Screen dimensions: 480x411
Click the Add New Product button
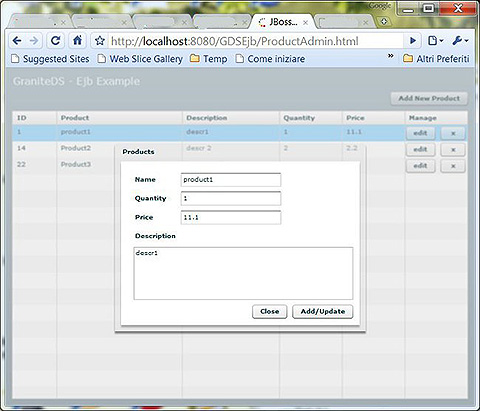click(429, 98)
